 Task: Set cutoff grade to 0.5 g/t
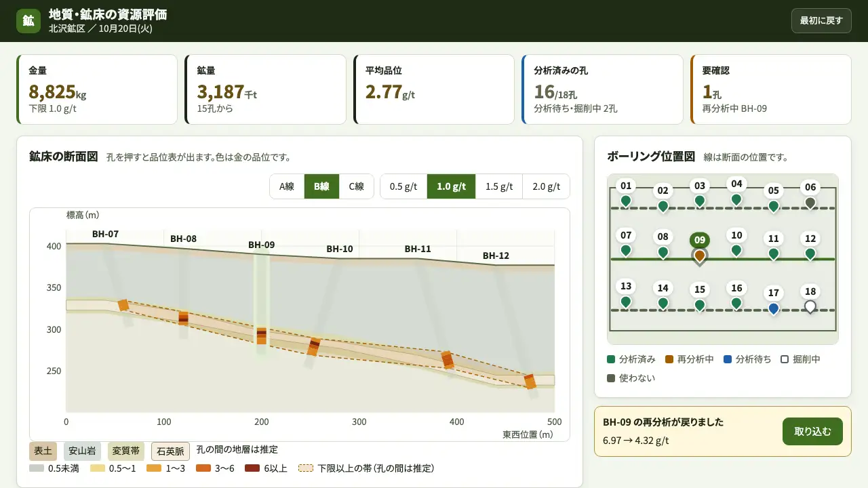pyautogui.click(x=403, y=186)
